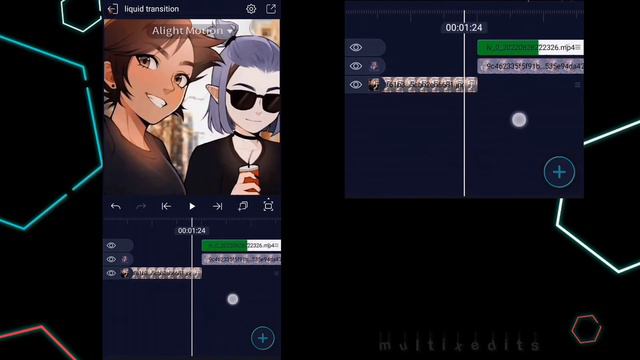Play the preview

click(x=192, y=207)
